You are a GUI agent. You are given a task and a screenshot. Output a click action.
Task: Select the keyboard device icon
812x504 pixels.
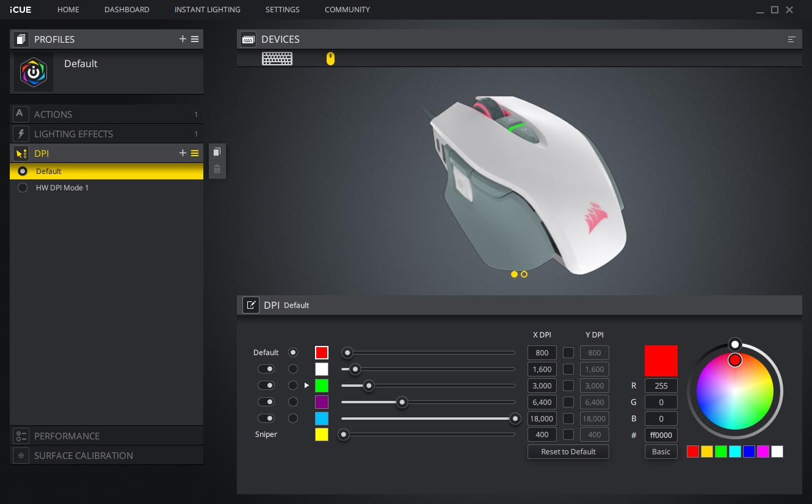(x=277, y=59)
